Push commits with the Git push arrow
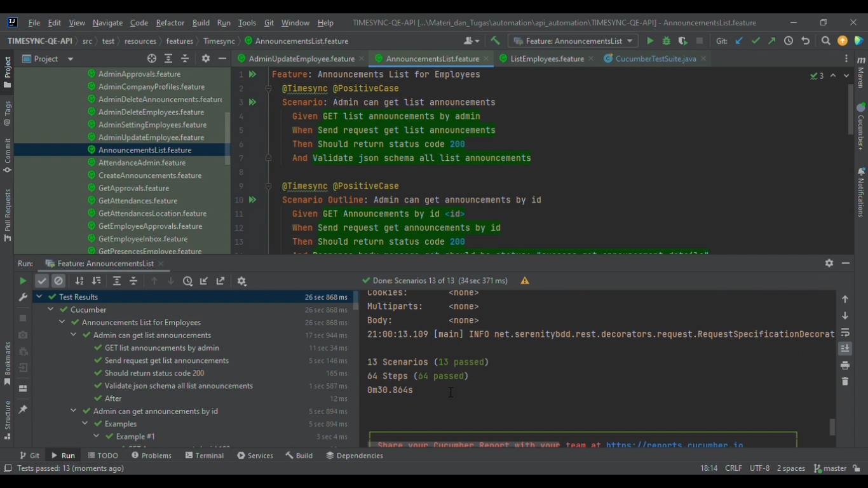The image size is (868, 488). point(771,40)
